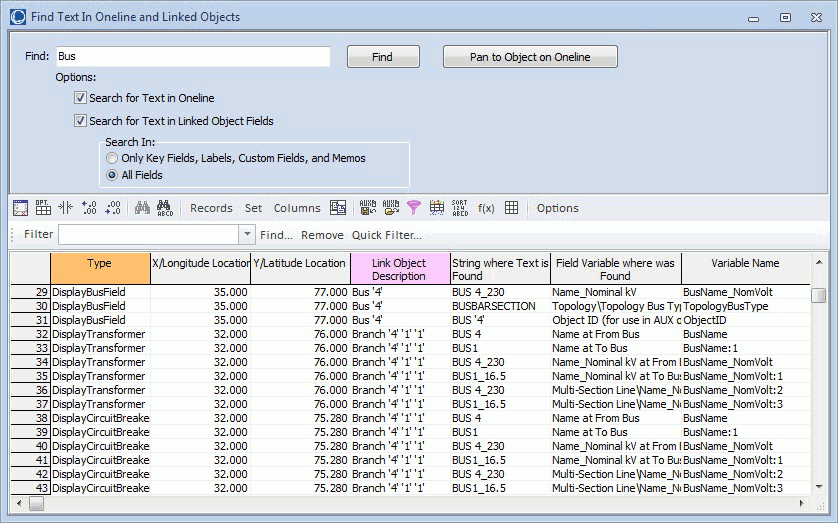
Task: Uncheck Search for Text in Oneline
Action: click(x=80, y=99)
